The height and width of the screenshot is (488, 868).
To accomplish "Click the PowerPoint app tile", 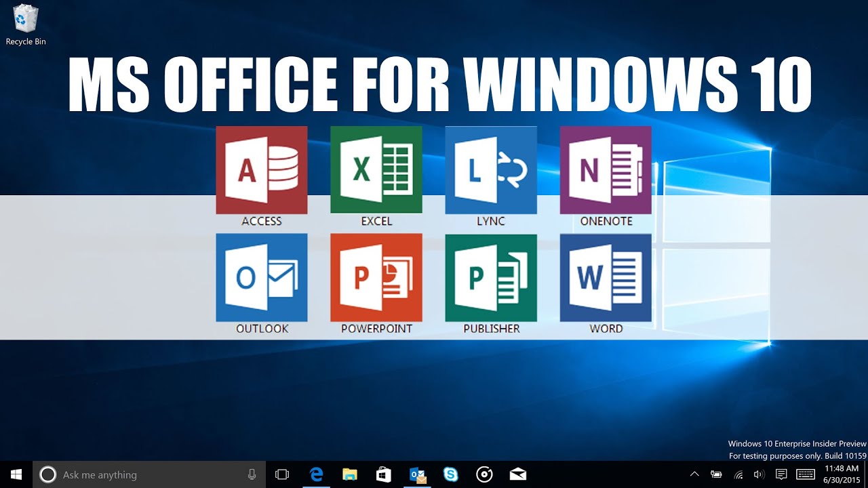I will (376, 278).
